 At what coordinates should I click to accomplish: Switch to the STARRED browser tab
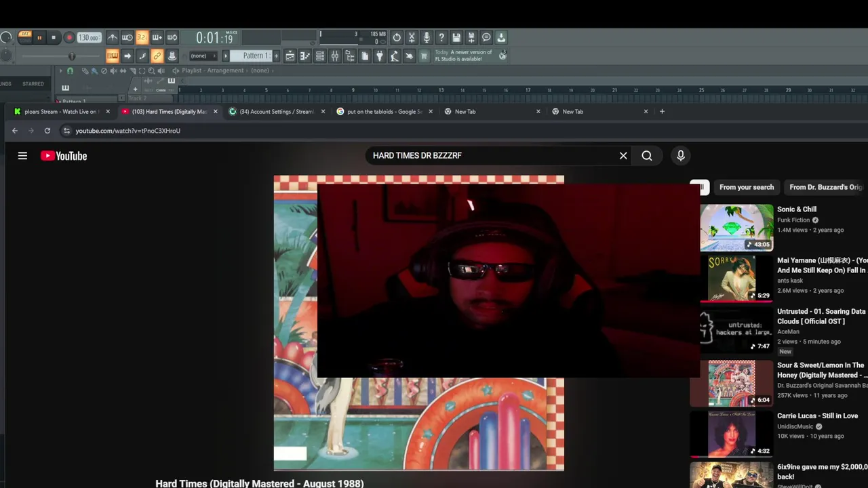[33, 84]
